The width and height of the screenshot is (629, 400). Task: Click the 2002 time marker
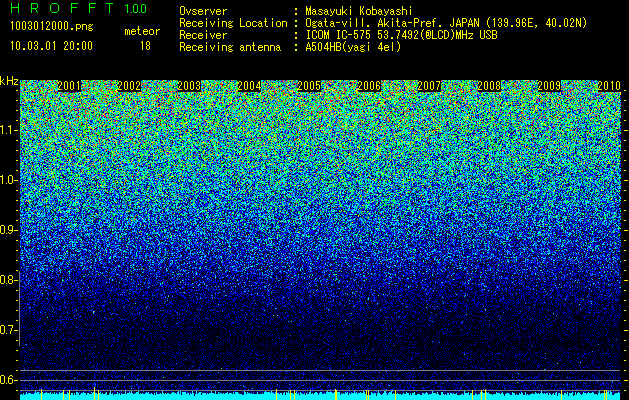point(129,86)
